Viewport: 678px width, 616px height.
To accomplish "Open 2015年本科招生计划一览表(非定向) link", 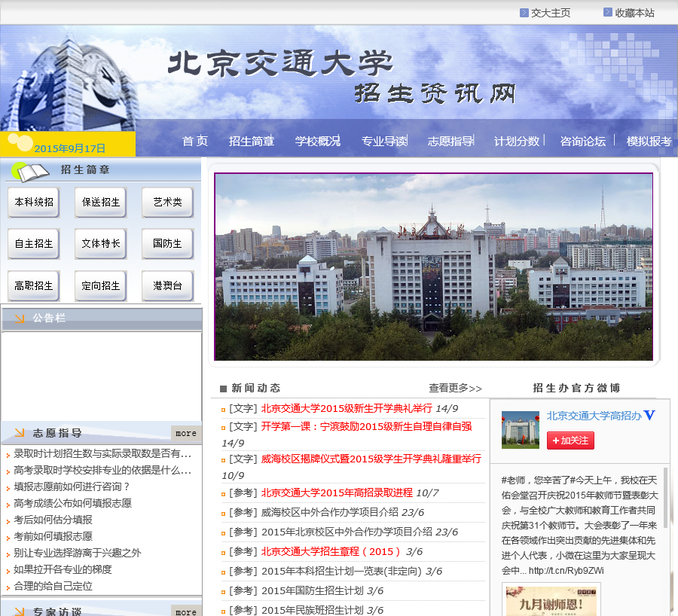I will coord(341,572).
